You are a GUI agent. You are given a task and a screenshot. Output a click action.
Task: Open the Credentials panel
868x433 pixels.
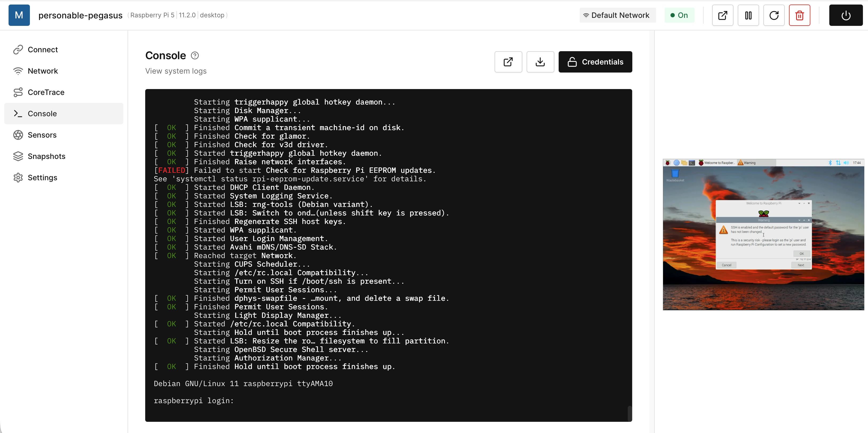coord(595,62)
